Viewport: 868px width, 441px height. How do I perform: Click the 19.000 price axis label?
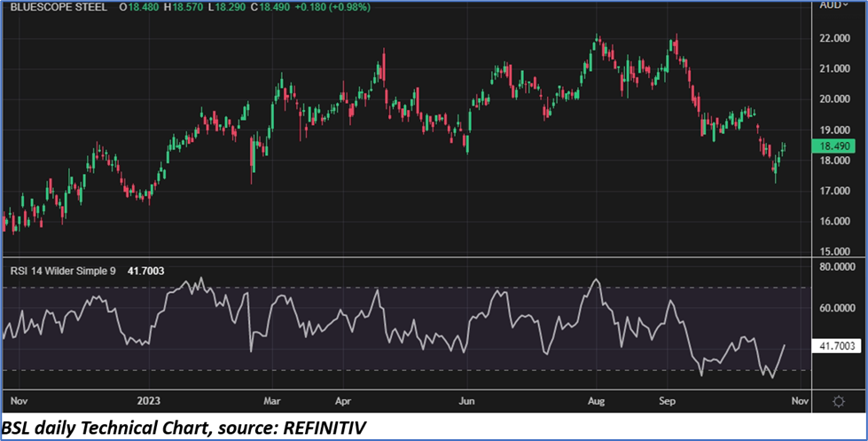(835, 130)
